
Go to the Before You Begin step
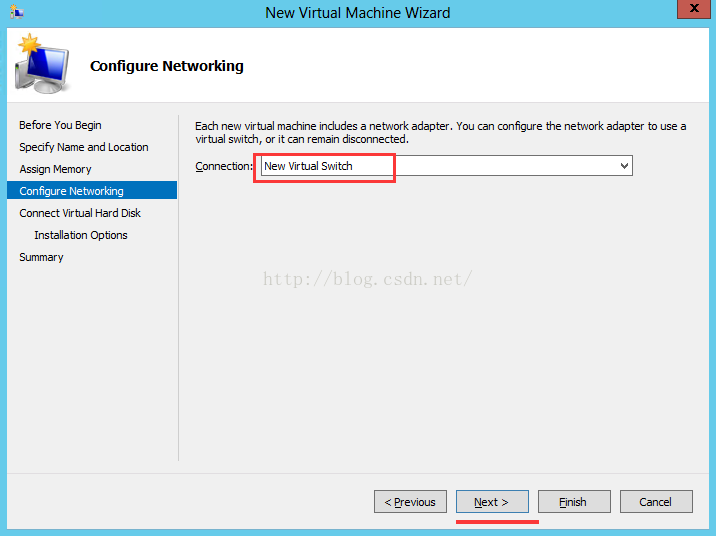coord(60,125)
